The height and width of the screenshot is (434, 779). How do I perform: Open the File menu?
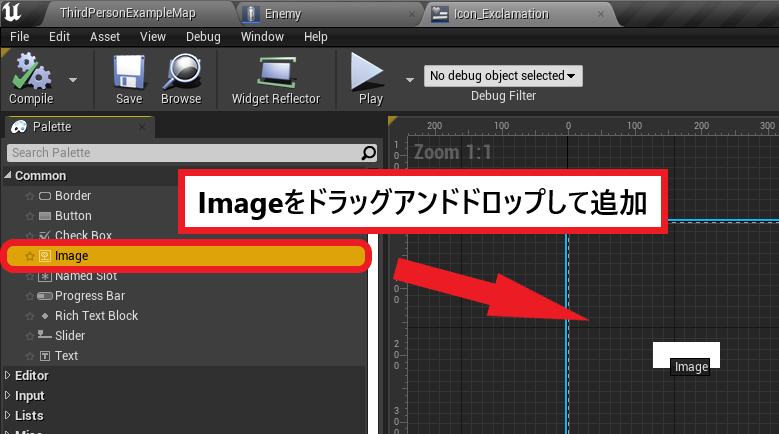(19, 37)
